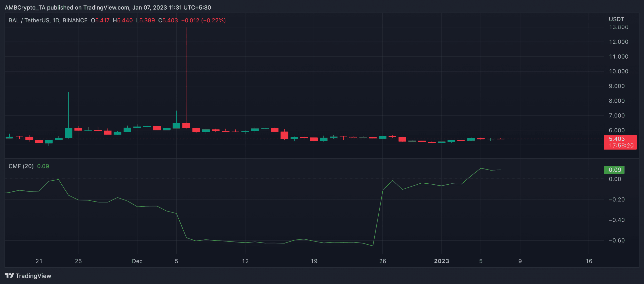Click the −0.60 CMF axis label
Viewport: 644px width, 284px height.
click(x=617, y=240)
